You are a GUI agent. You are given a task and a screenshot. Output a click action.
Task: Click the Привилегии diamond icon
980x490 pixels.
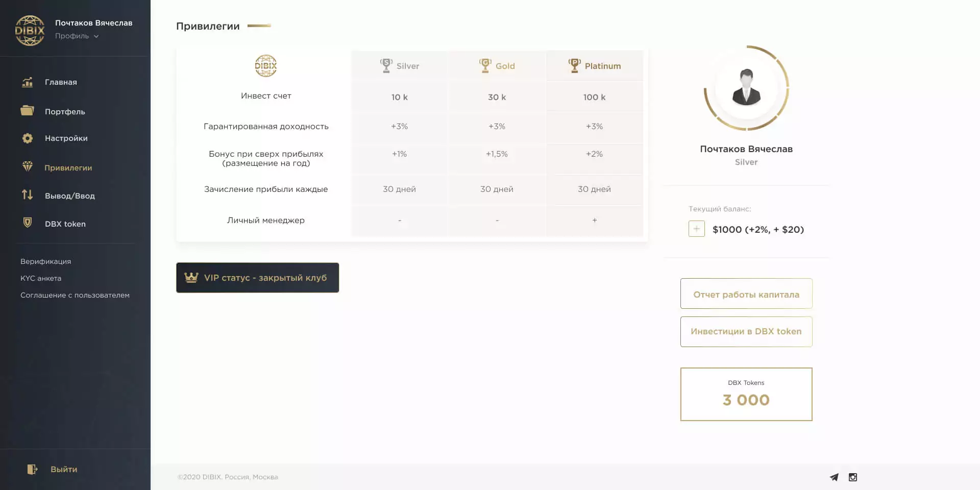[28, 166]
